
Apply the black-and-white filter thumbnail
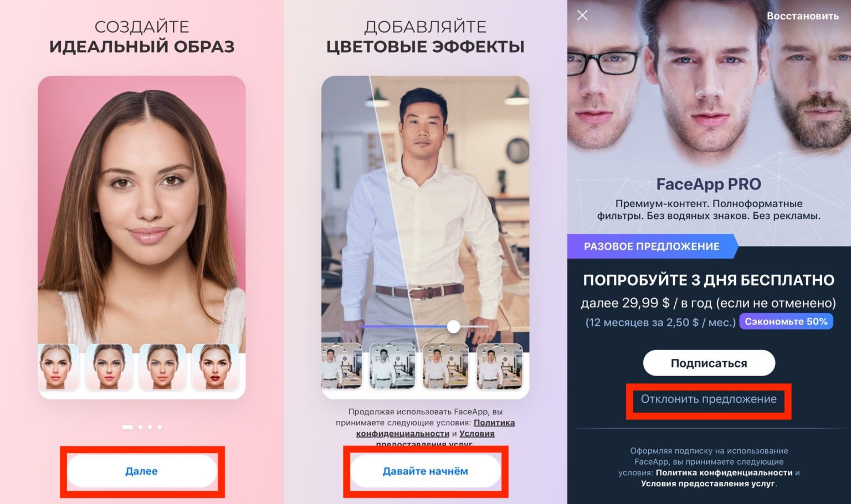click(x=392, y=366)
